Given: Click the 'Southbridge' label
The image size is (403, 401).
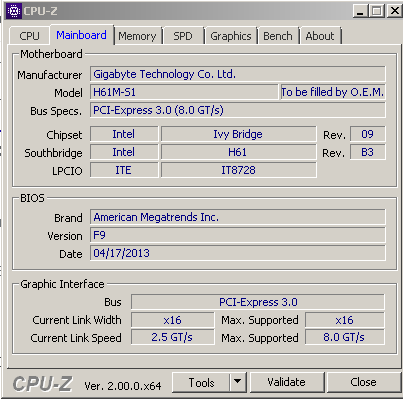Looking at the screenshot, I should [53, 153].
